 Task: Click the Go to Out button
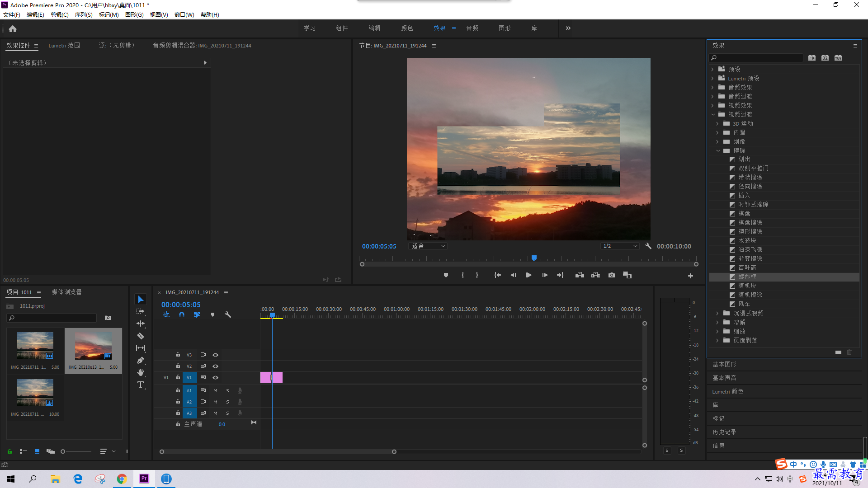coord(560,275)
